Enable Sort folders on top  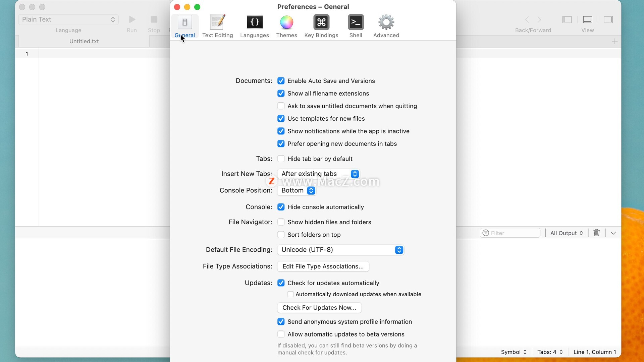[281, 235]
